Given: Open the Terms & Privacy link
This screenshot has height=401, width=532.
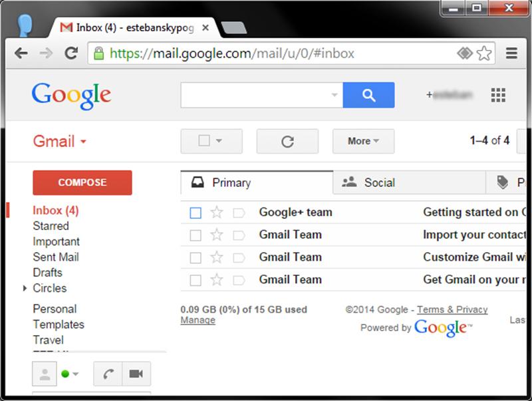Looking at the screenshot, I should (x=452, y=309).
